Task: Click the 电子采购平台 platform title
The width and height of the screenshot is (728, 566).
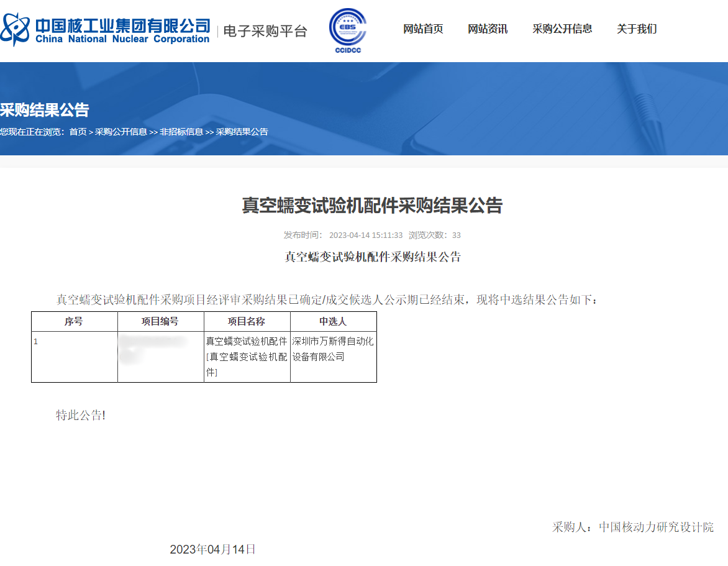Action: (x=265, y=31)
